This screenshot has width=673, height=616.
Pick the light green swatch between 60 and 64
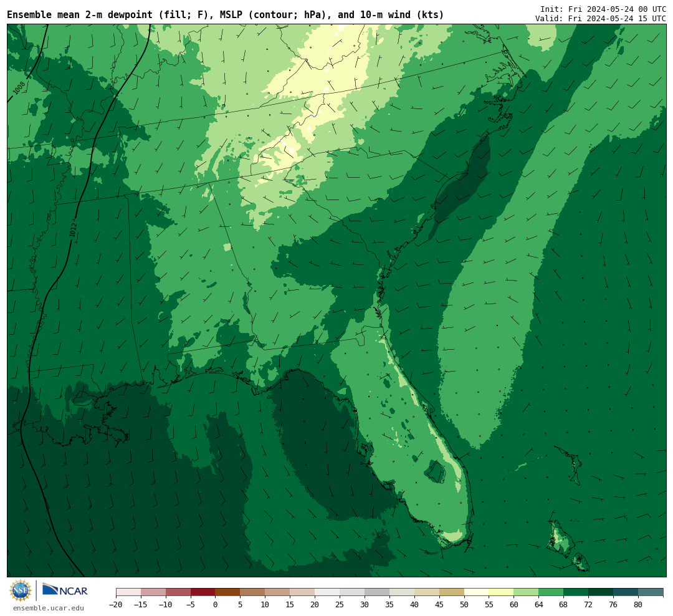[x=527, y=592]
